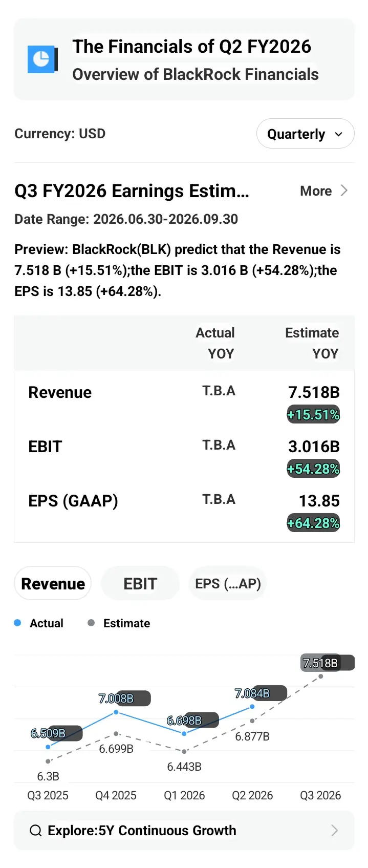
Task: Select the 7.518B estimate point on chart
Action: [x=321, y=676]
